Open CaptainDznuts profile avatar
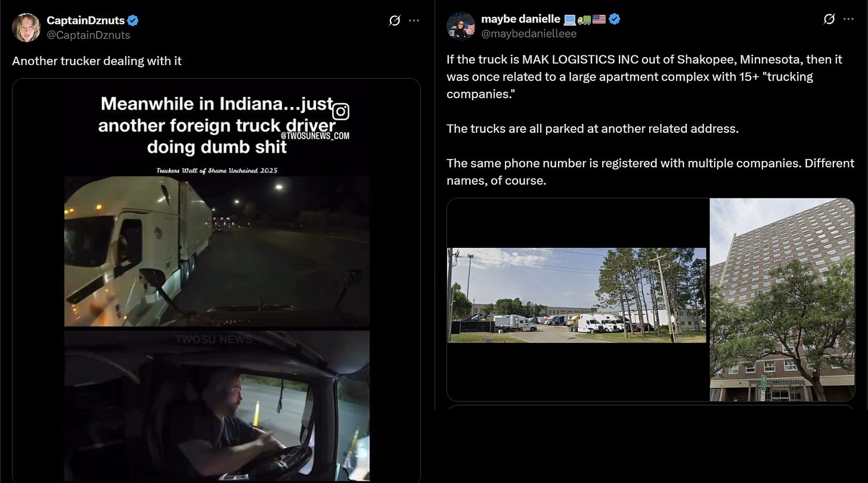This screenshot has height=483, width=868. 26,27
